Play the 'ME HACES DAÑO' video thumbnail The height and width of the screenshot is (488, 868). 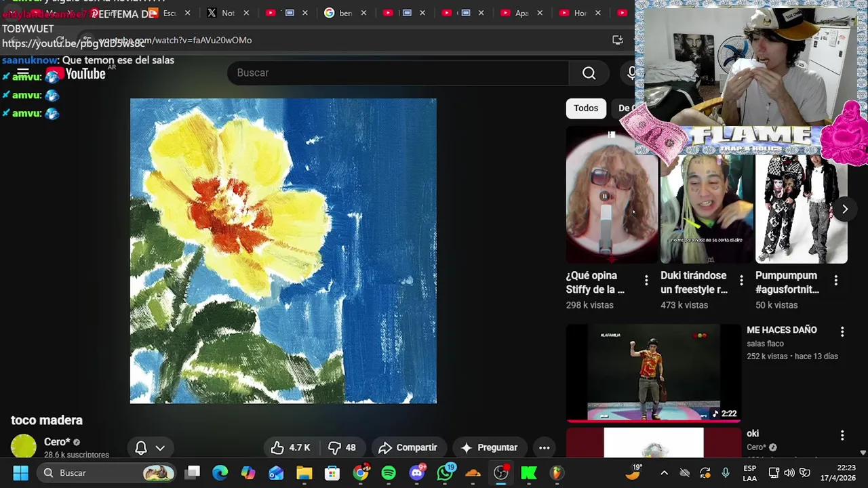pyautogui.click(x=654, y=373)
